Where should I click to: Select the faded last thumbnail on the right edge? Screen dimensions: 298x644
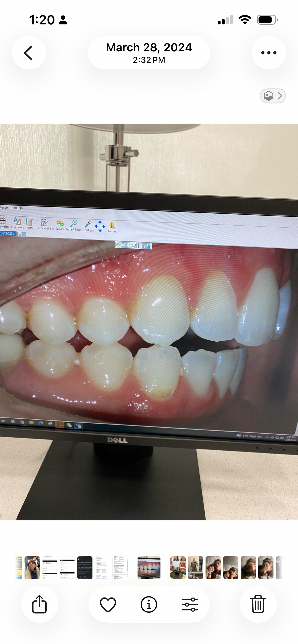click(279, 567)
